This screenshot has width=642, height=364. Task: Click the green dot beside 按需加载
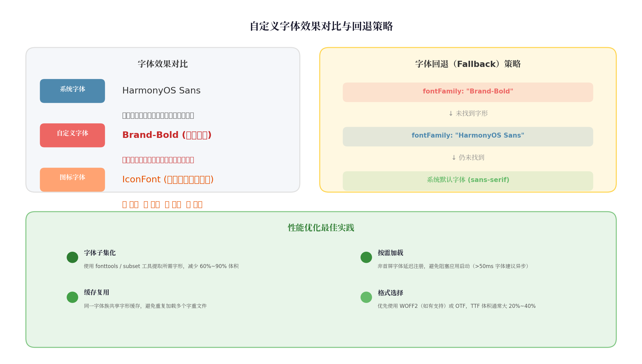(366, 257)
